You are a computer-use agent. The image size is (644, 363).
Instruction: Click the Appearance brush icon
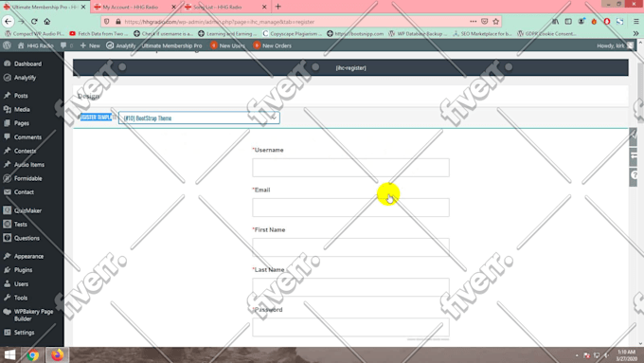[x=7, y=256]
